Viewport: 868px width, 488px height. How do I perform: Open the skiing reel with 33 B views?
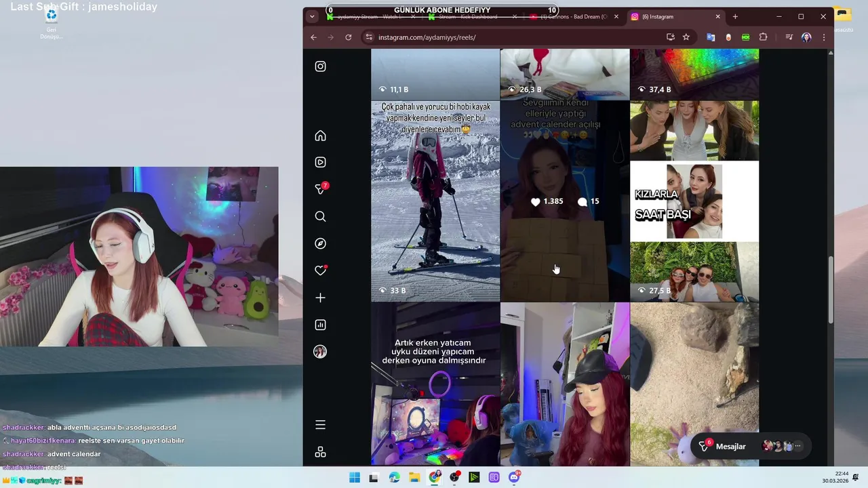pyautogui.click(x=435, y=201)
